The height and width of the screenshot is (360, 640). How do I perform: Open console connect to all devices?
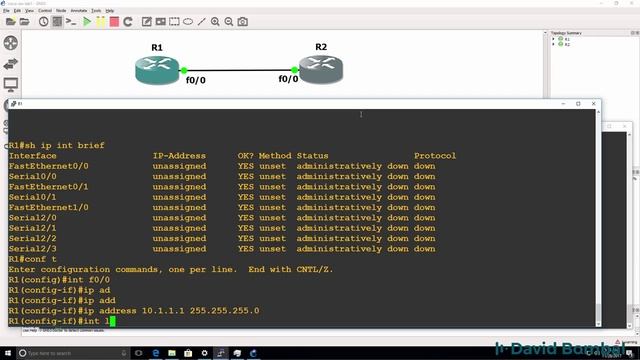[x=71, y=22]
